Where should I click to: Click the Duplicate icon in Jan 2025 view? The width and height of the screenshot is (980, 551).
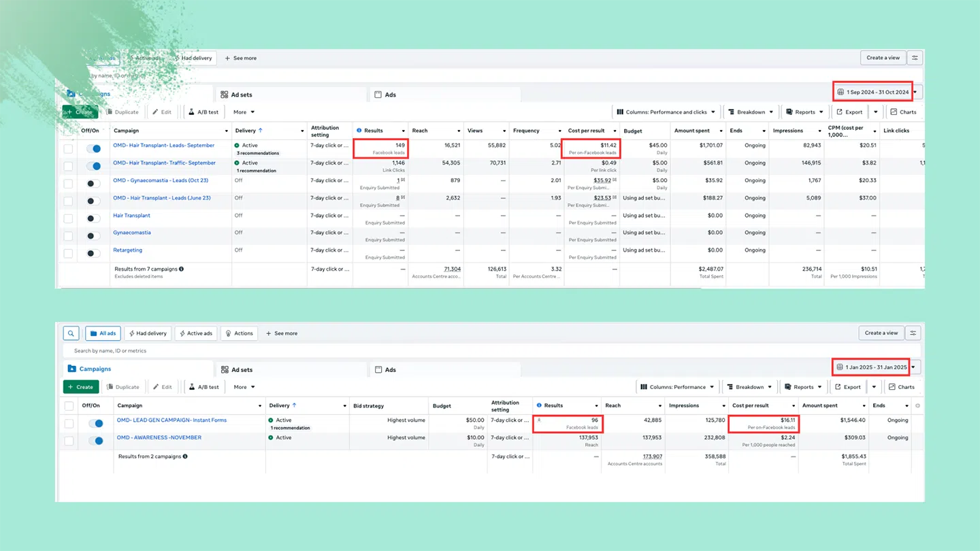pyautogui.click(x=110, y=387)
